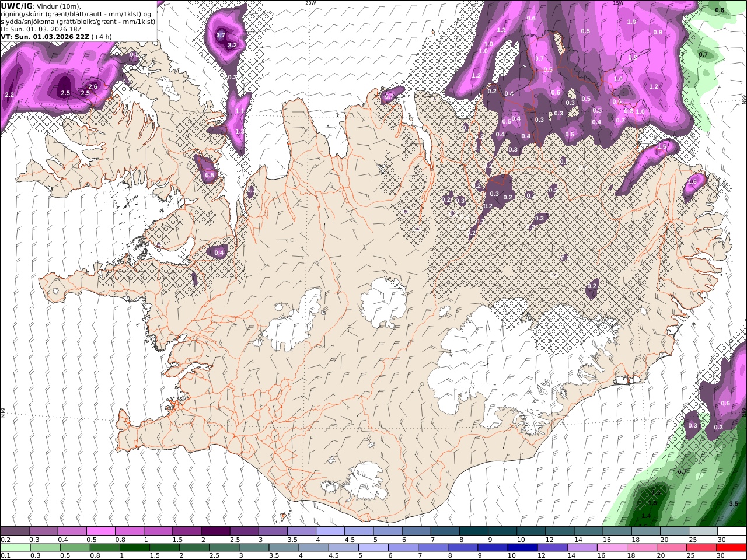Select the deep blue 10 rain legend swatch
The height and width of the screenshot is (560, 747).
[x=522, y=548]
